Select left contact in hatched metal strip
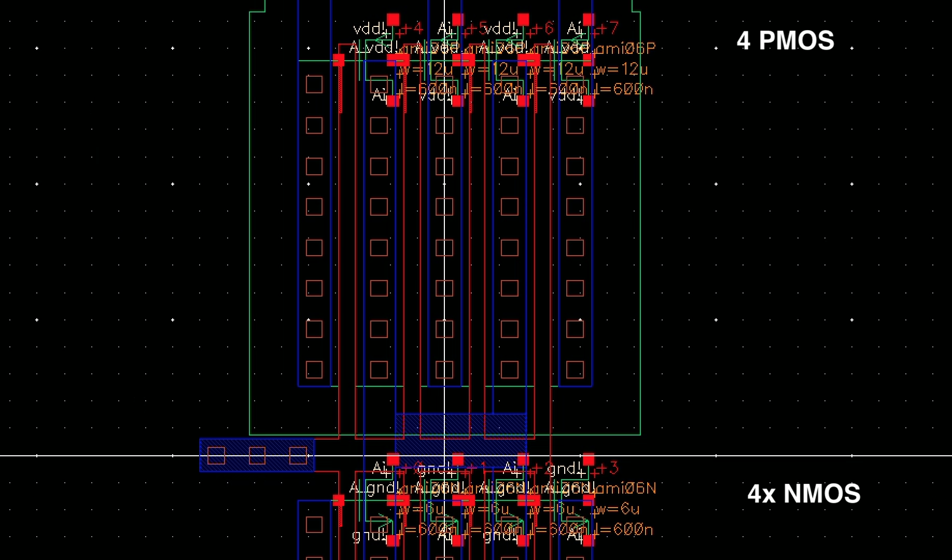 click(216, 456)
